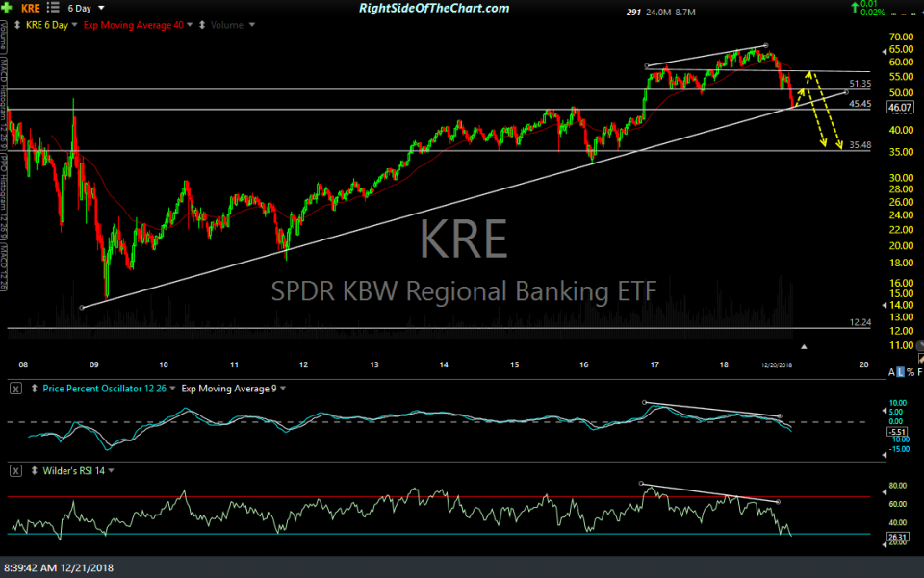The width and height of the screenshot is (924, 578).
Task: Switch to auto scale with the A button
Action: point(890,371)
